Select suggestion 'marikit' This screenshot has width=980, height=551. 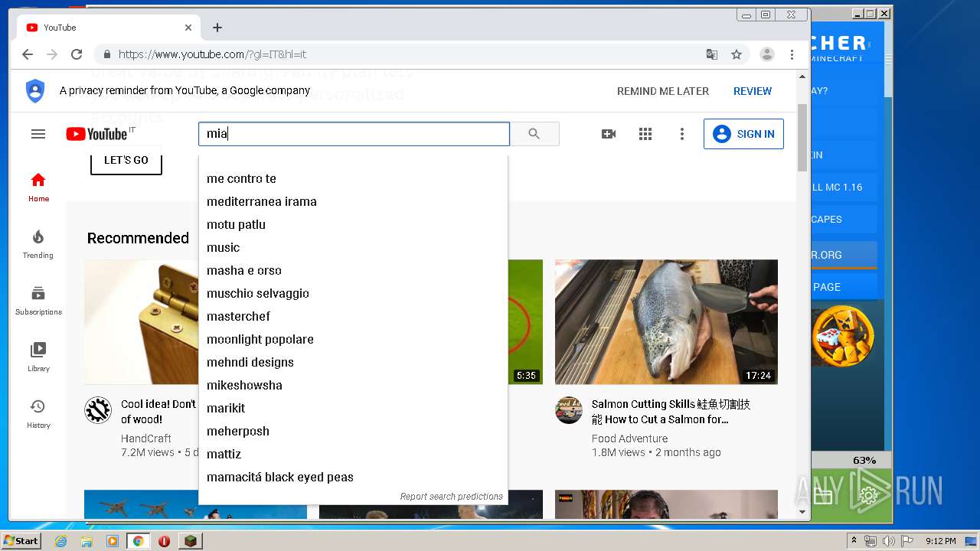(353, 408)
